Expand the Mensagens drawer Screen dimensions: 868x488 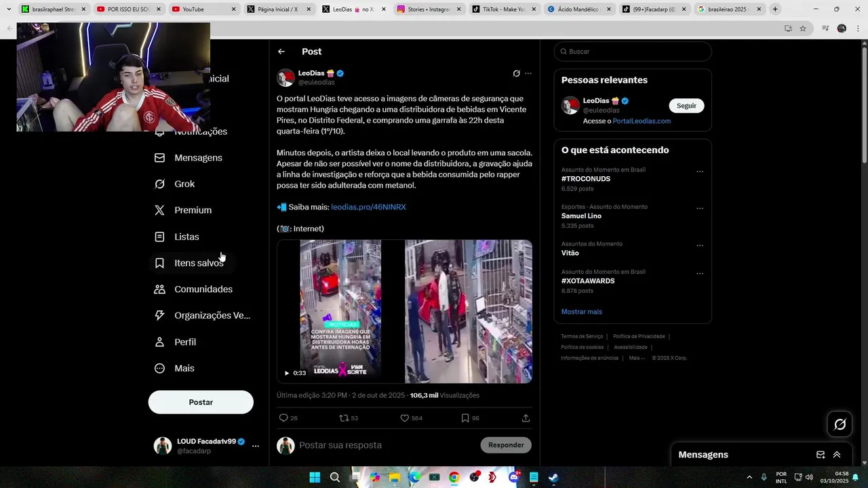tap(837, 455)
